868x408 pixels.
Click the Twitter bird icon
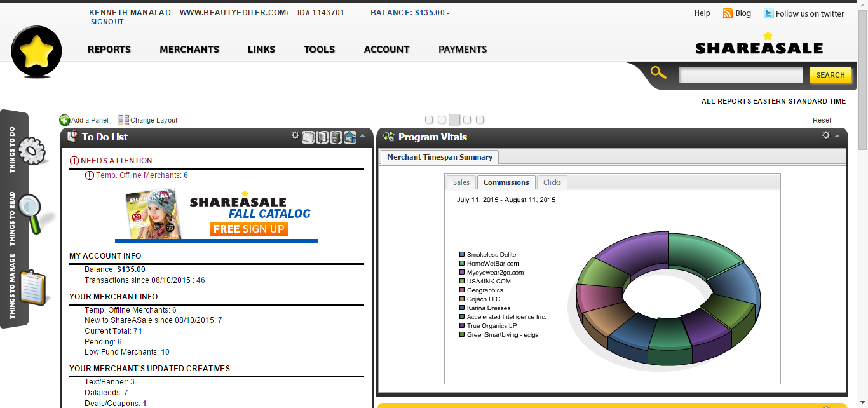(769, 13)
